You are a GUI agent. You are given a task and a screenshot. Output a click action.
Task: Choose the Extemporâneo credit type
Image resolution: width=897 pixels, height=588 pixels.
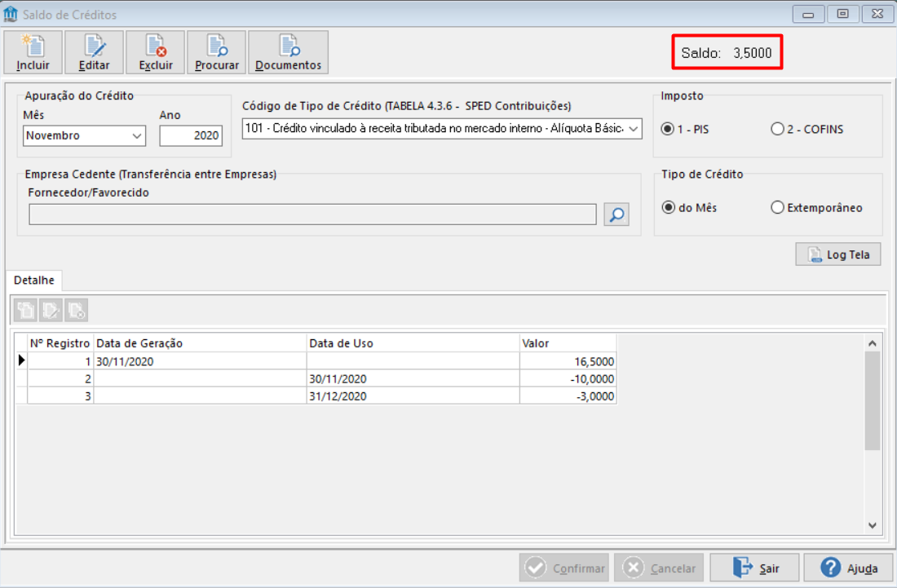click(x=817, y=208)
